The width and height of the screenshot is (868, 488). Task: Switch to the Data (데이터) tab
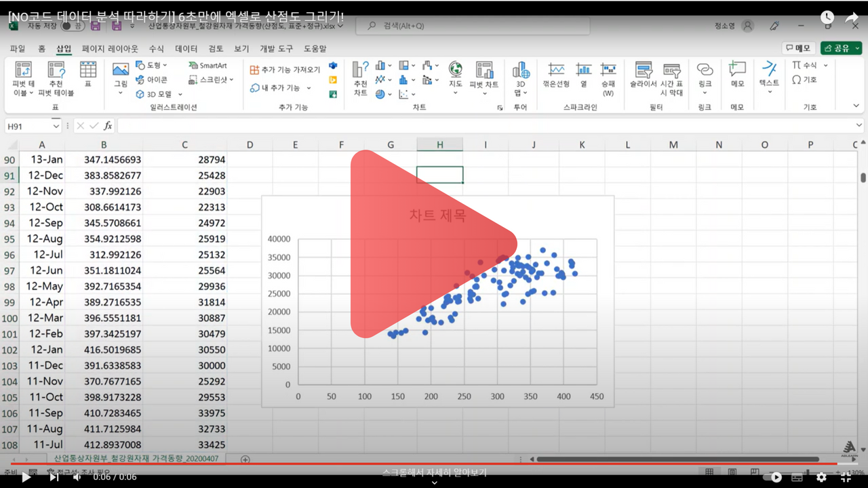tap(186, 49)
